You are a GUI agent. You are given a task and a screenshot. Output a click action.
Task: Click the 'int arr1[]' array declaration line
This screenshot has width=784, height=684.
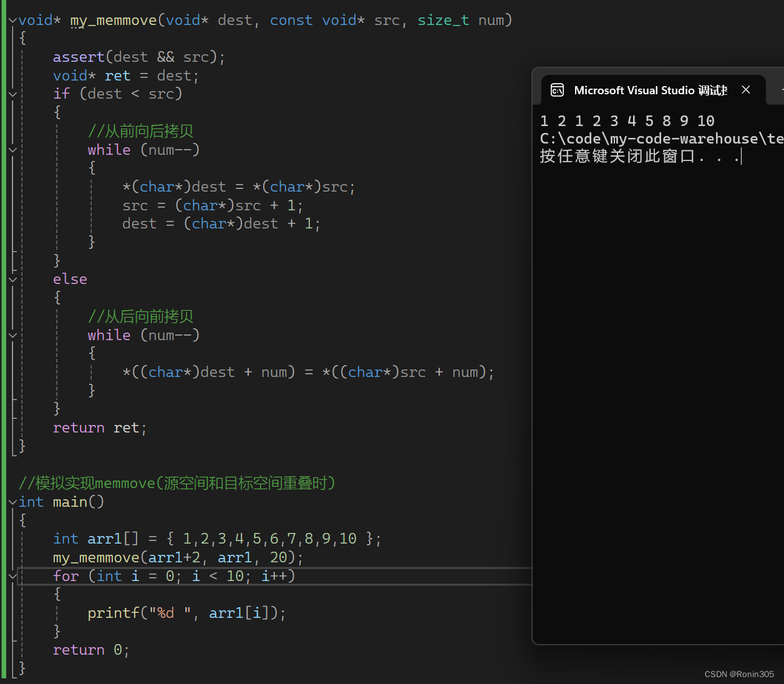point(217,539)
